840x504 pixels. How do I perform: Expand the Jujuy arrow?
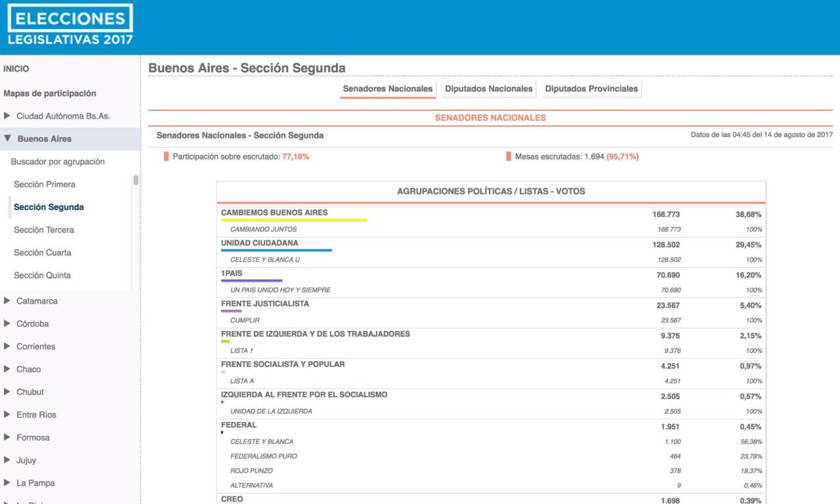tap(7, 460)
